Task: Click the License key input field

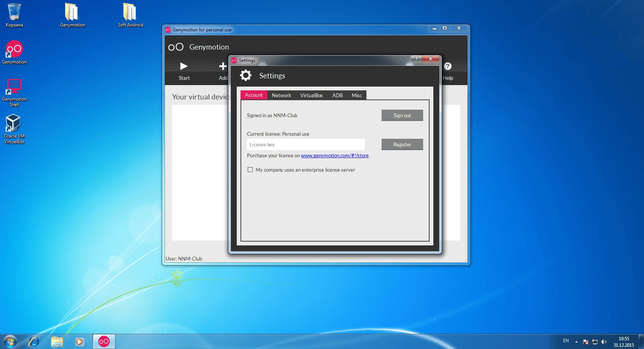Action: [306, 144]
